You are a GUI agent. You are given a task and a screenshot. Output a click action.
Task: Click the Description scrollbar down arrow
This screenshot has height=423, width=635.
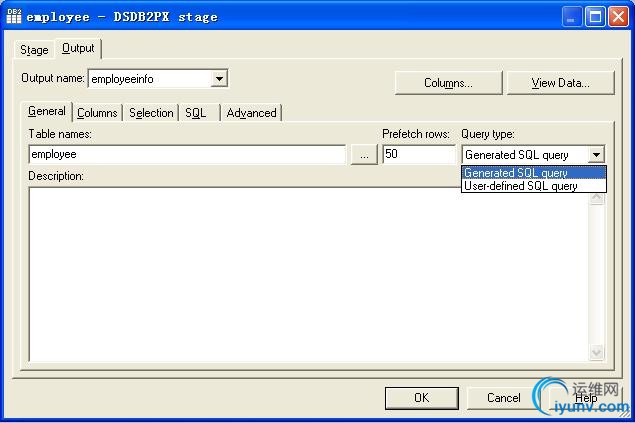click(597, 352)
